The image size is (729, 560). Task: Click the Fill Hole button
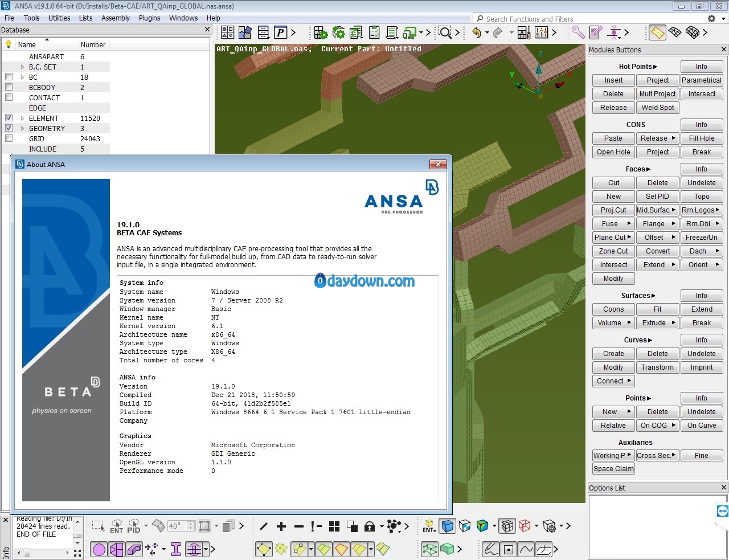pos(701,138)
